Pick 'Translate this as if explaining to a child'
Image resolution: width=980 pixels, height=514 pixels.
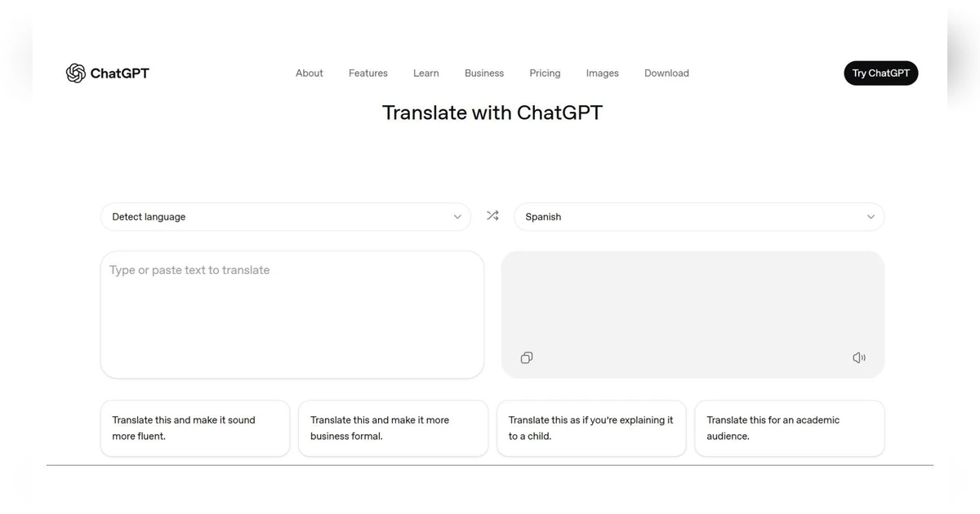pos(590,428)
